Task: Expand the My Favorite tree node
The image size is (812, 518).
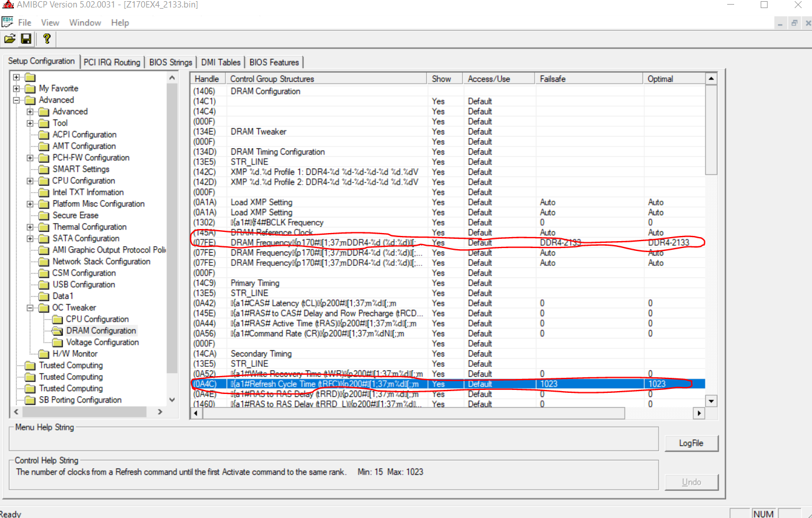Action: click(17, 89)
